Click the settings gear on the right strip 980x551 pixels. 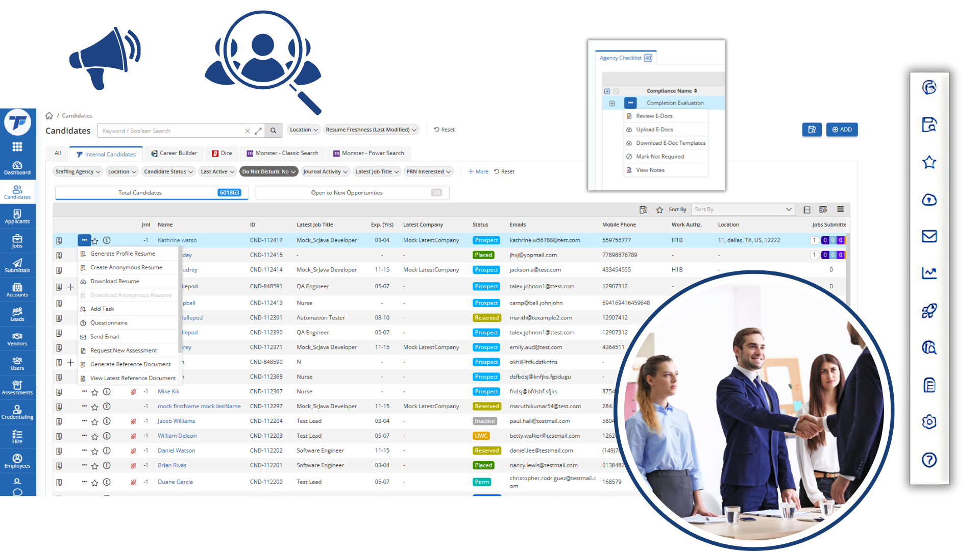(x=929, y=422)
